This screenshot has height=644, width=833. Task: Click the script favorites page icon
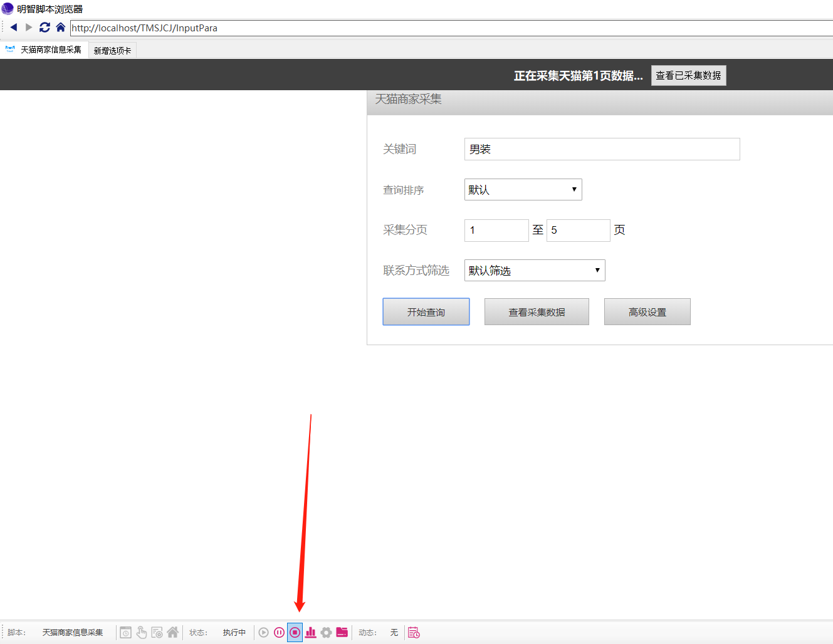click(x=157, y=633)
